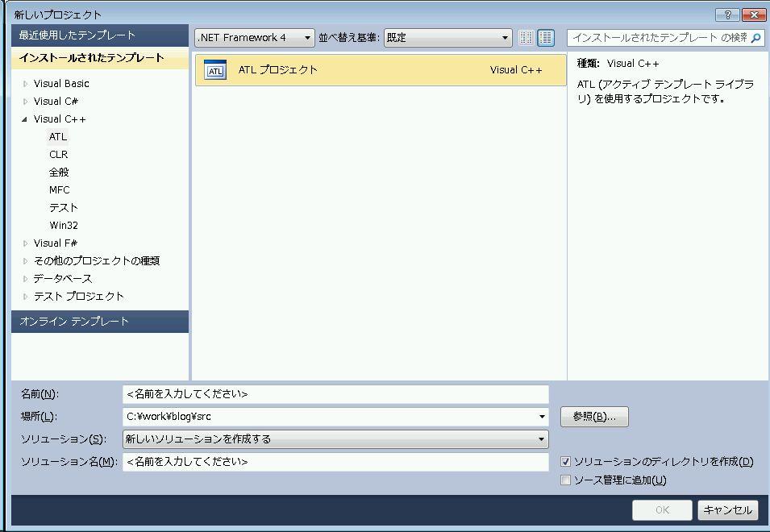
Task: Click the キャンセル button
Action: (727, 510)
